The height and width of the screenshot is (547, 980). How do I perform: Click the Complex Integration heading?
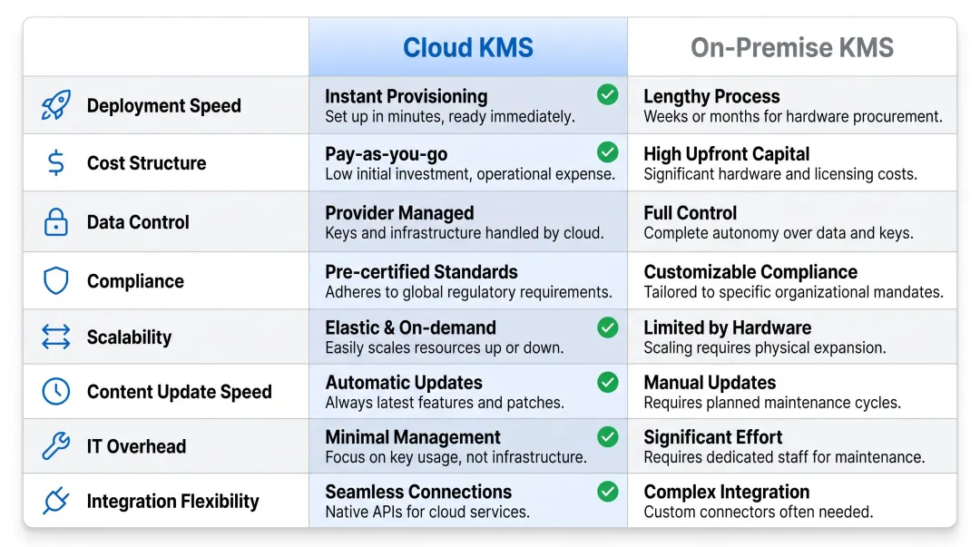727,492
